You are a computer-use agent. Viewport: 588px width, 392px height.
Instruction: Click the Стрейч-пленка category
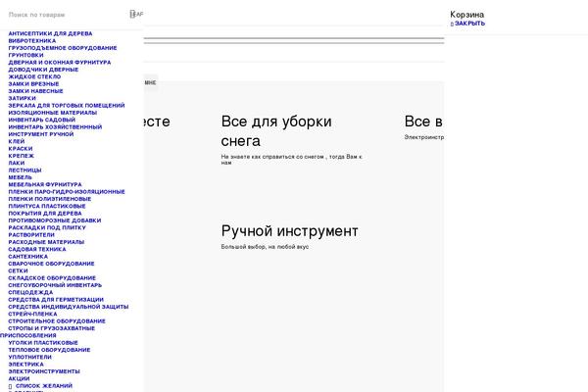[32, 314]
